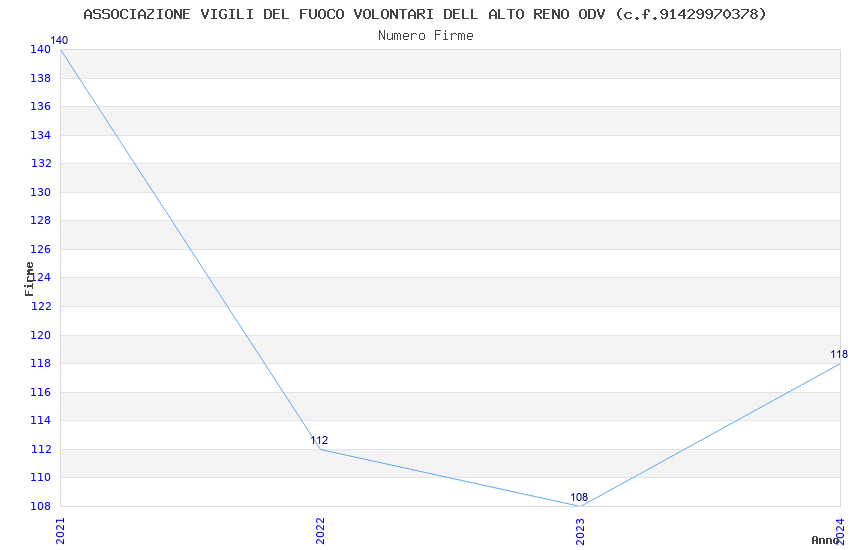Click the 140 data point label

(x=59, y=40)
